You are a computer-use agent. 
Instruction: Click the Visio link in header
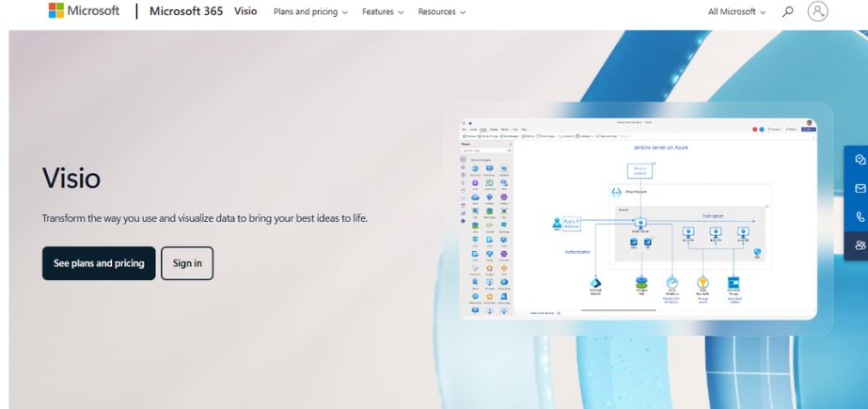coord(245,11)
